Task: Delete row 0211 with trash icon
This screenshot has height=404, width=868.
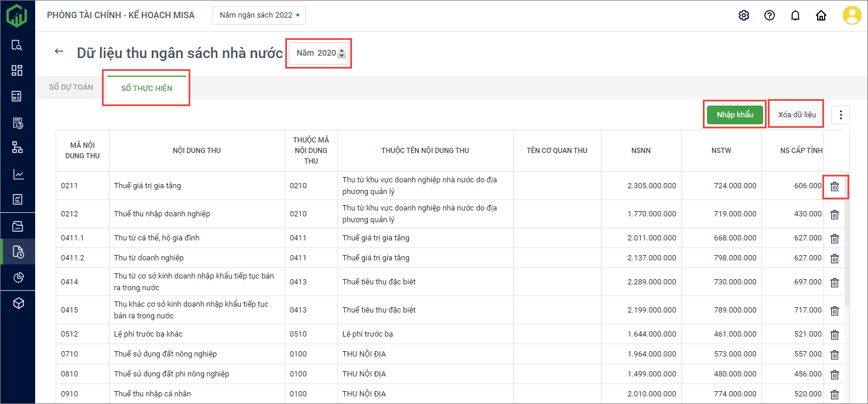Action: (x=835, y=186)
